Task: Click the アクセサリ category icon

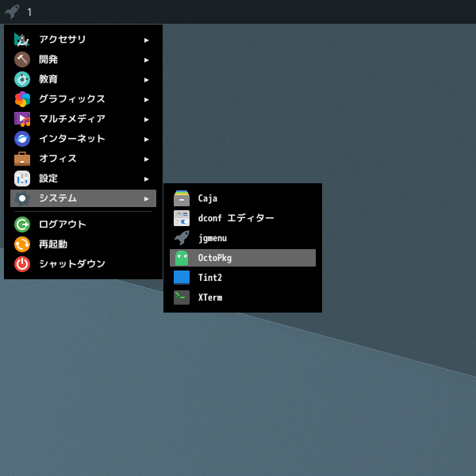Action: pyautogui.click(x=22, y=40)
